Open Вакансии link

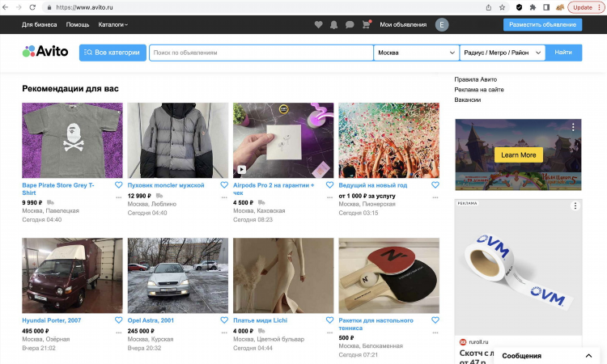[x=467, y=99]
